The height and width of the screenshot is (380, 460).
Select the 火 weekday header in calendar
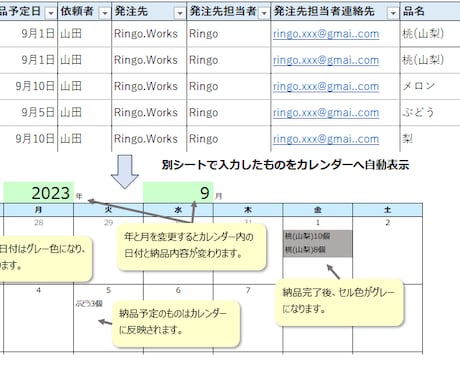[x=108, y=210]
